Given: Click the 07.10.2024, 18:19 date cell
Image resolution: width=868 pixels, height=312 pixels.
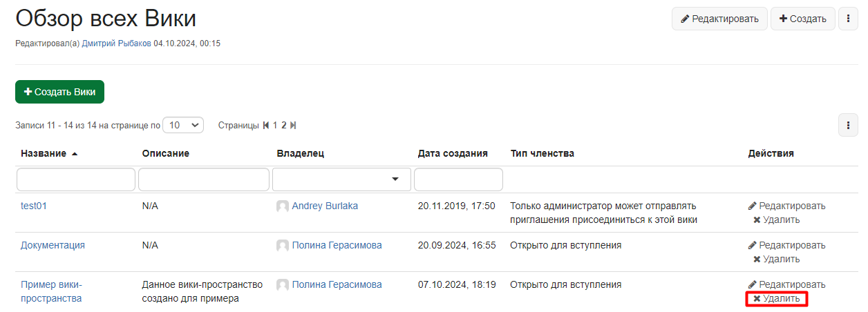Looking at the screenshot, I should [x=456, y=284].
